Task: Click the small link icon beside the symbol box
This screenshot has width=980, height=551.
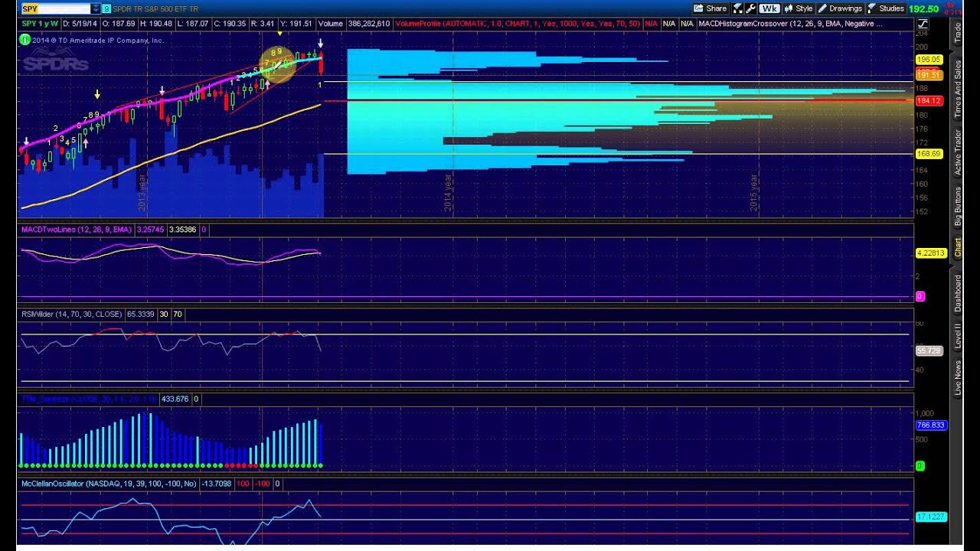Action: (106, 8)
